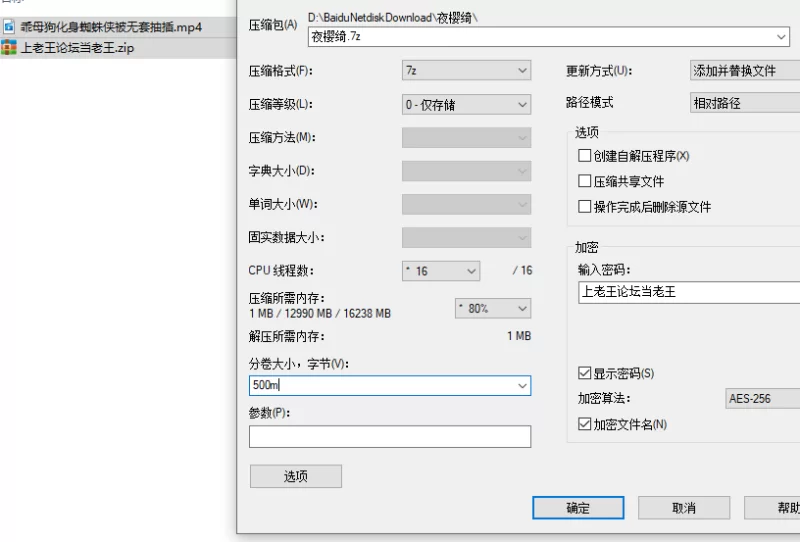
Task: Enable 创建自解压程序 checkbox
Action: click(584, 155)
